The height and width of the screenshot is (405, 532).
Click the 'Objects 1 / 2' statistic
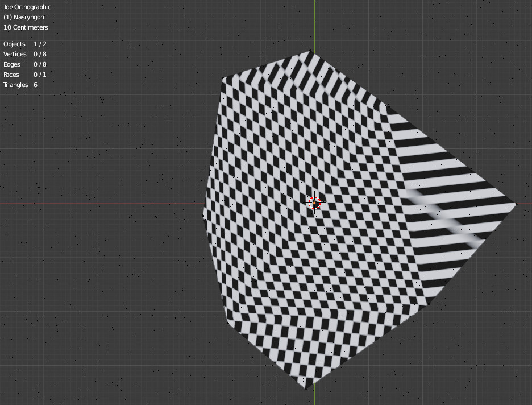[25, 44]
